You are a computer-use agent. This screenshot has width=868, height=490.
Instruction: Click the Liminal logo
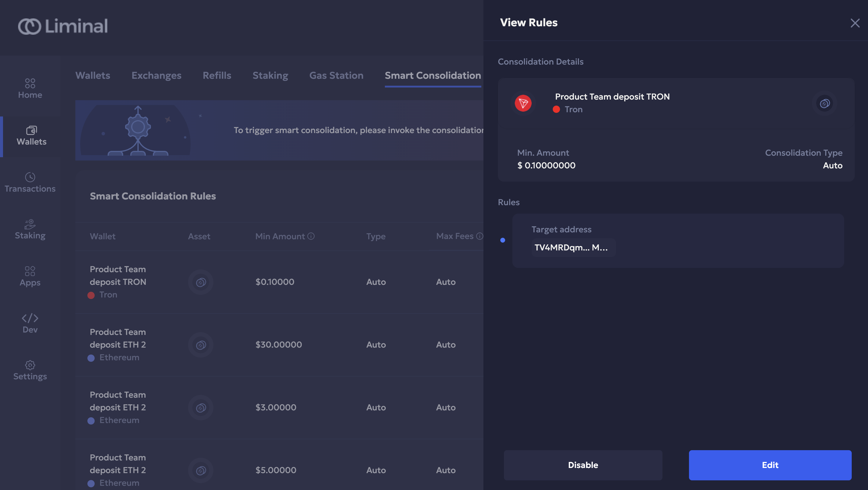pyautogui.click(x=63, y=26)
